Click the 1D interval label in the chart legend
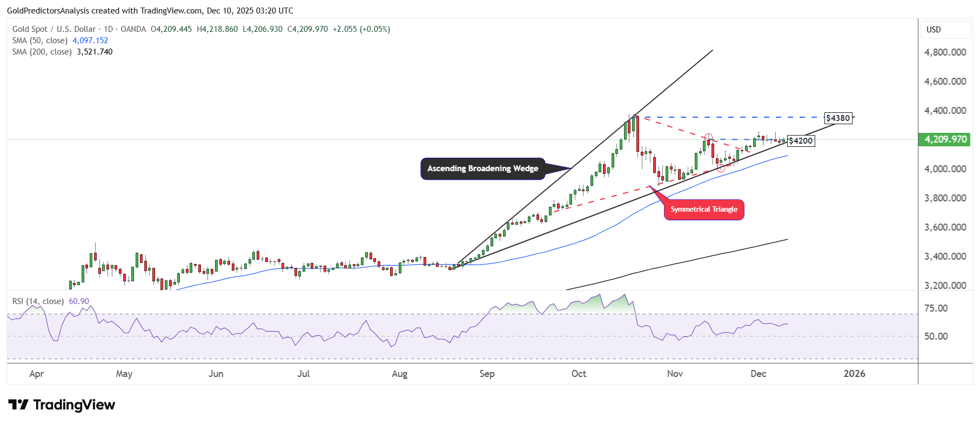Viewport: 980px width, 425px height. (x=108, y=29)
